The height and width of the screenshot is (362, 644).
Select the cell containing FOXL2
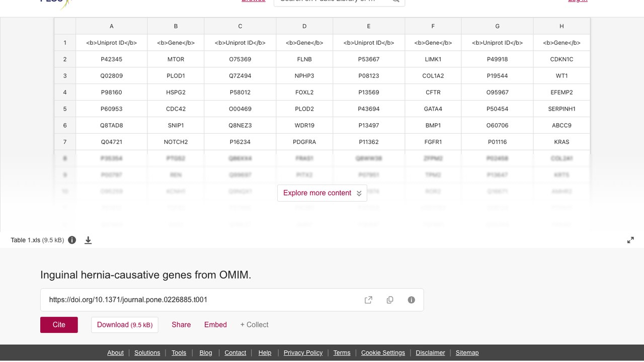[304, 93]
